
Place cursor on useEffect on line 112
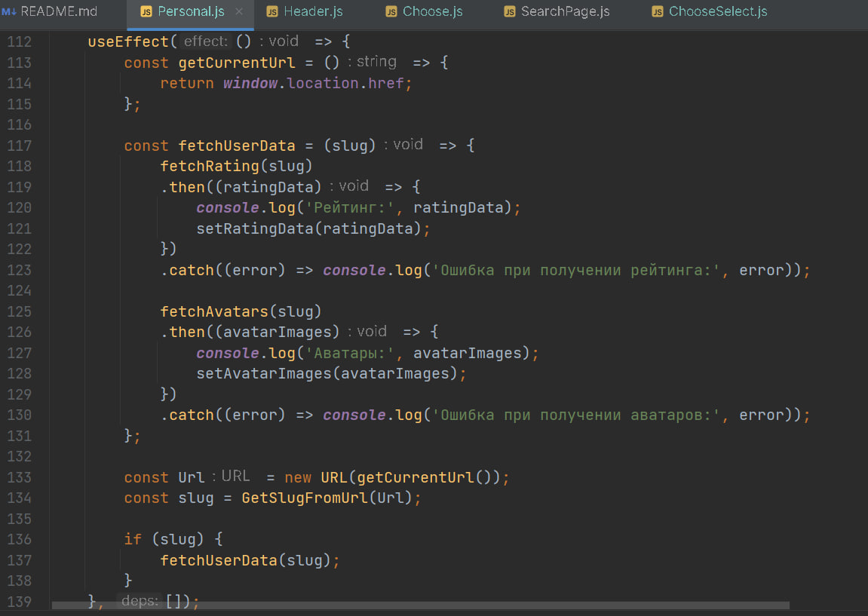pos(128,42)
